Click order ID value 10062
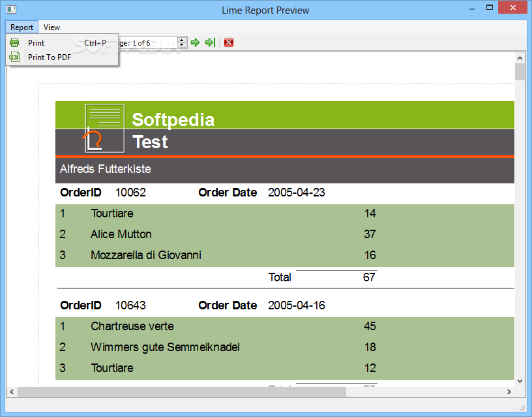Image resolution: width=532 pixels, height=417 pixels. 130,193
